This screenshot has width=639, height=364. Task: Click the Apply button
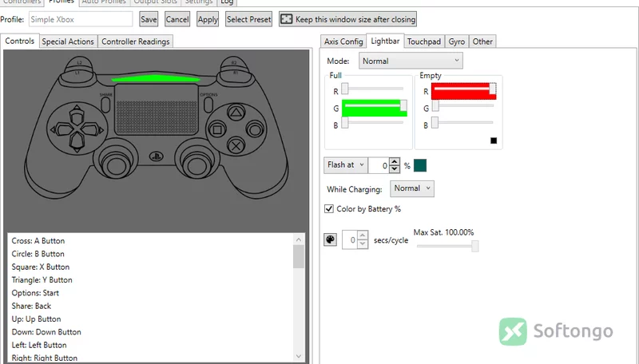[x=208, y=19]
